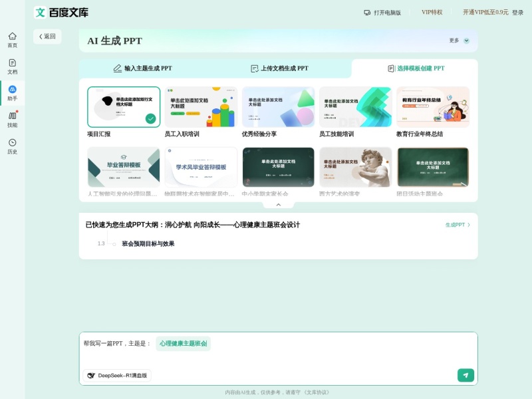The width and height of the screenshot is (532, 399).
Task: Click the AI 生成 PPT heading
Action: tap(114, 41)
